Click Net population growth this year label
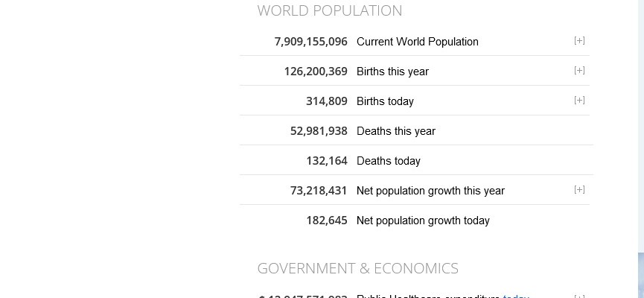Screen dimensions: 644x298 pyautogui.click(x=430, y=191)
